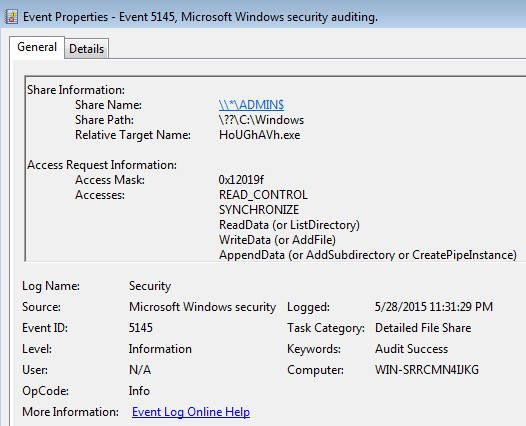Open the \\*\ADMIN$ share name link
Image resolution: width=526 pixels, height=426 pixels.
(251, 105)
